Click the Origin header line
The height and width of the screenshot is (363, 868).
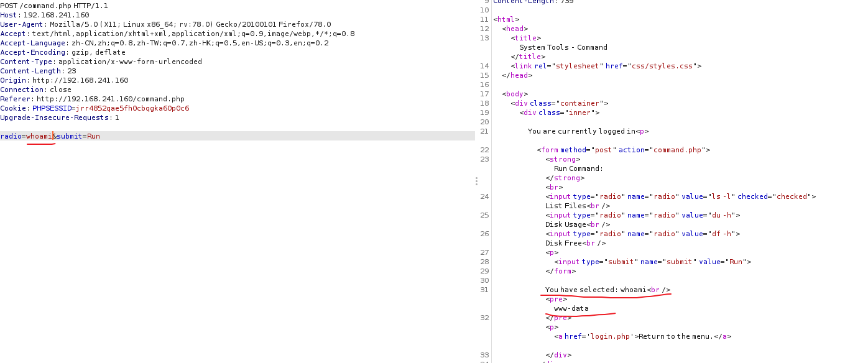pyautogui.click(x=64, y=80)
